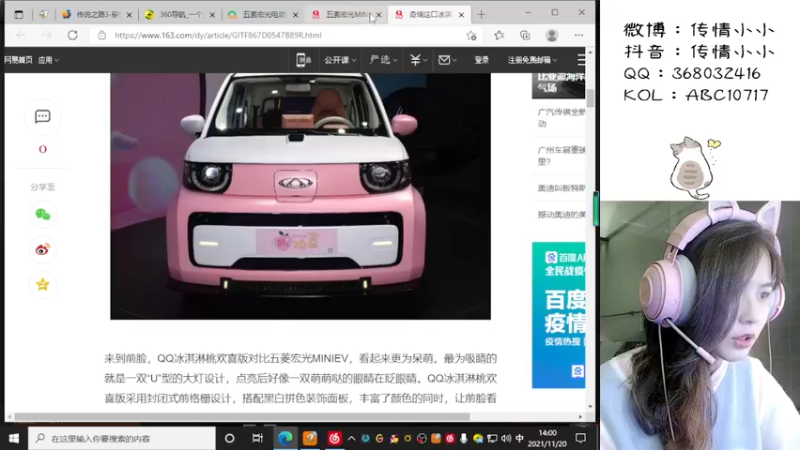Open NetEase Cloud Music taskbar icon
Screen dimensions: 800x450
334,438
